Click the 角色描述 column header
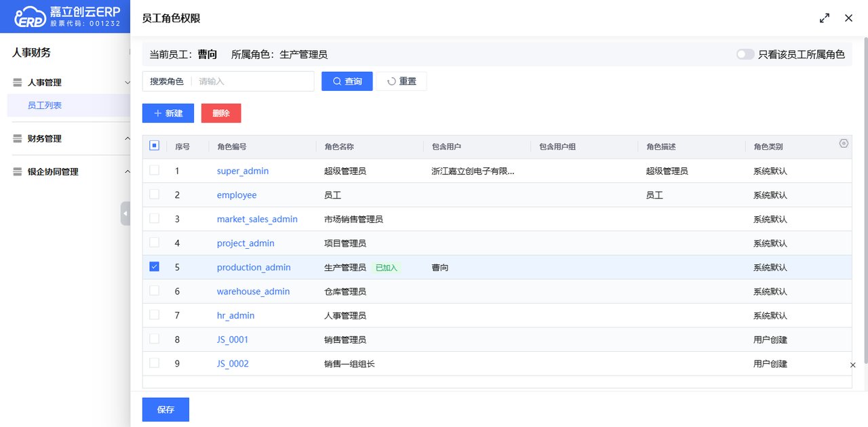Image resolution: width=868 pixels, height=427 pixels. pos(660,146)
